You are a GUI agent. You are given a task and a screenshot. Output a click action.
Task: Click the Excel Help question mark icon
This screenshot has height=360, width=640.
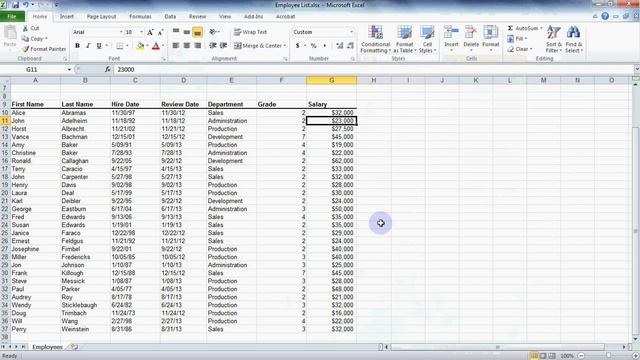click(x=605, y=16)
